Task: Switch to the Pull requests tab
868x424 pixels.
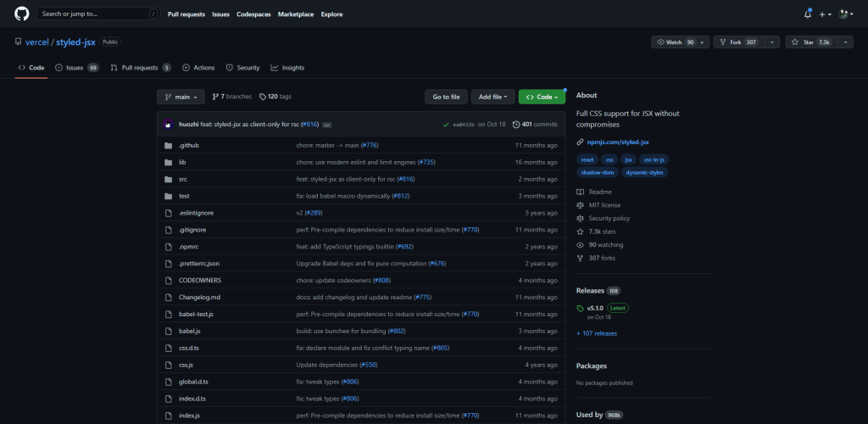Action: click(x=141, y=68)
